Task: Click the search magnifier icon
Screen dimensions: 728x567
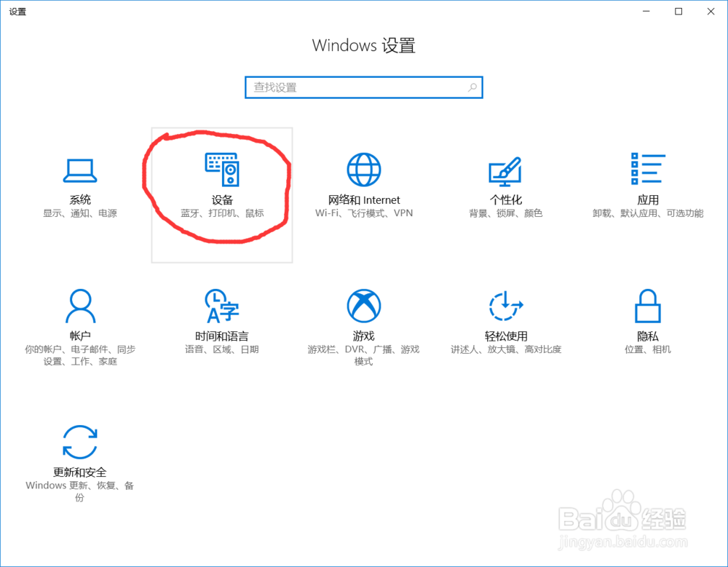Action: [x=472, y=87]
